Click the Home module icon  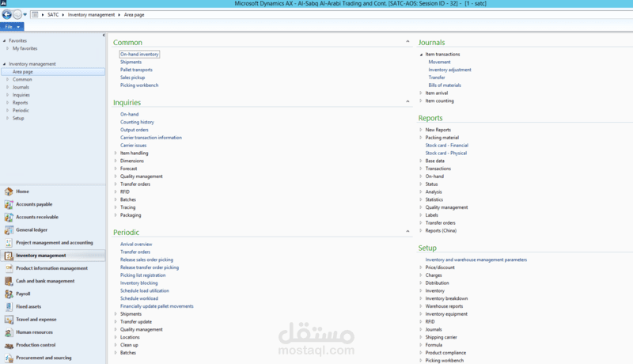click(x=9, y=191)
